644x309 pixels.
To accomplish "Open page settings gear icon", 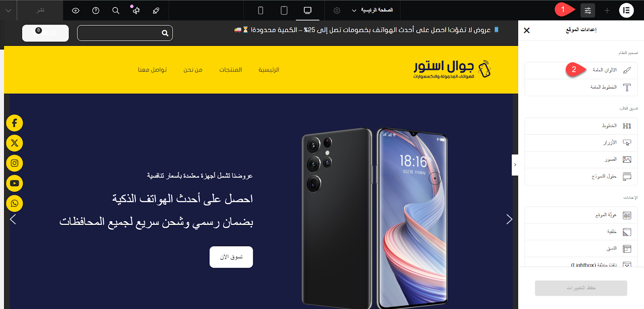I will coord(337,10).
